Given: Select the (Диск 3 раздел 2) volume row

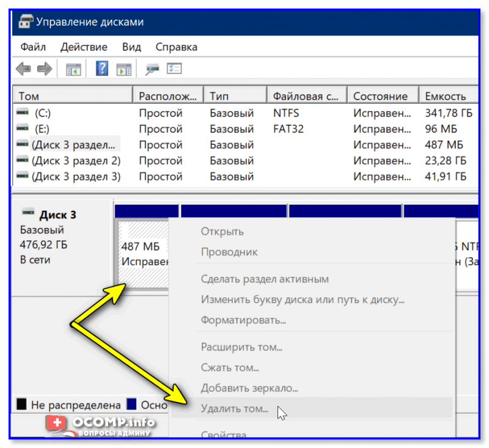Looking at the screenshot, I should (x=245, y=161).
